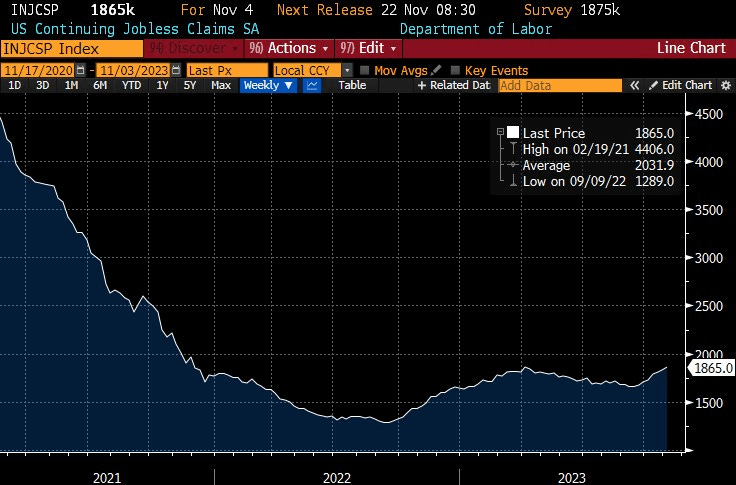This screenshot has height=485, width=736.
Task: Click the white Last Price color swatch
Action: click(x=513, y=133)
